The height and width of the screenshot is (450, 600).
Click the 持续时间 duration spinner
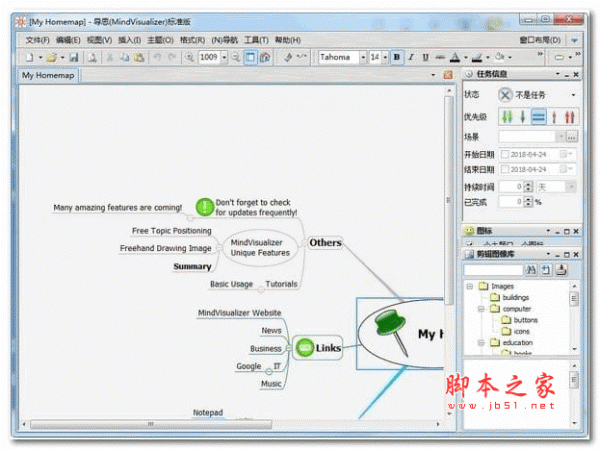click(528, 187)
